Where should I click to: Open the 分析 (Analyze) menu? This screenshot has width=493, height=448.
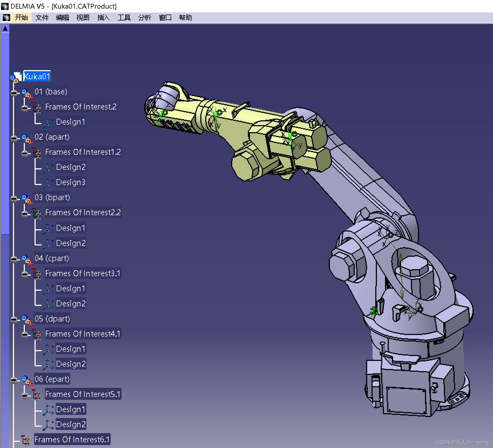(x=144, y=18)
